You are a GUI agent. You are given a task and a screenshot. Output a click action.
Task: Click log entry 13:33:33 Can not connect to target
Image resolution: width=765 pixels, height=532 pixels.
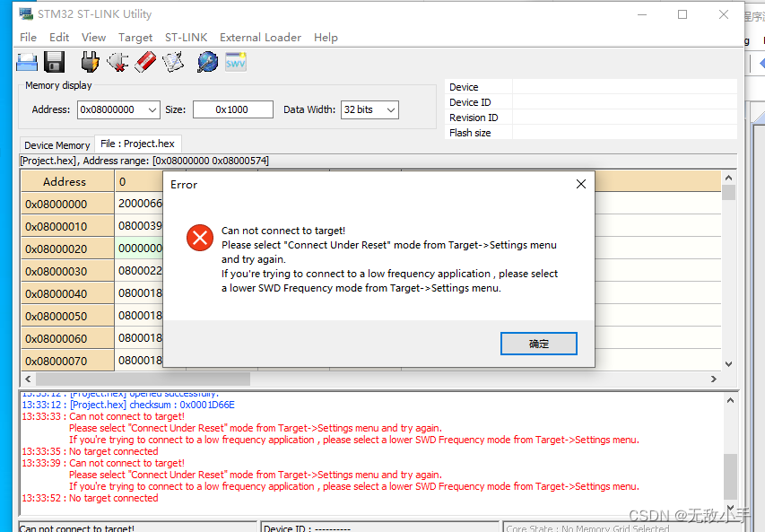pos(103,416)
